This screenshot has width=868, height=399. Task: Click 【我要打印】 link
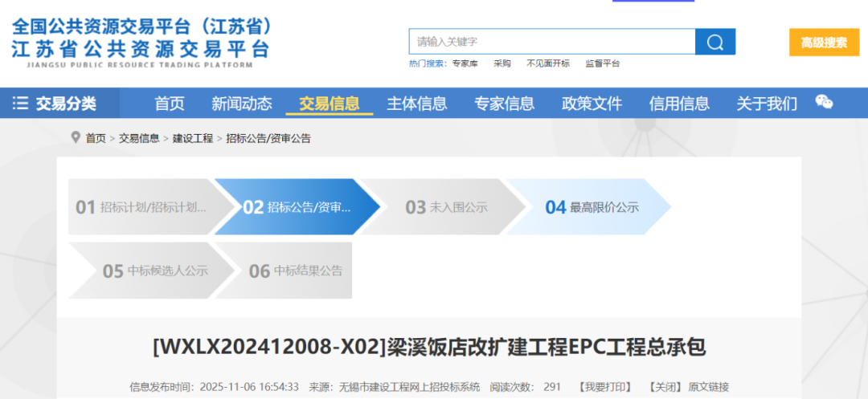604,387
